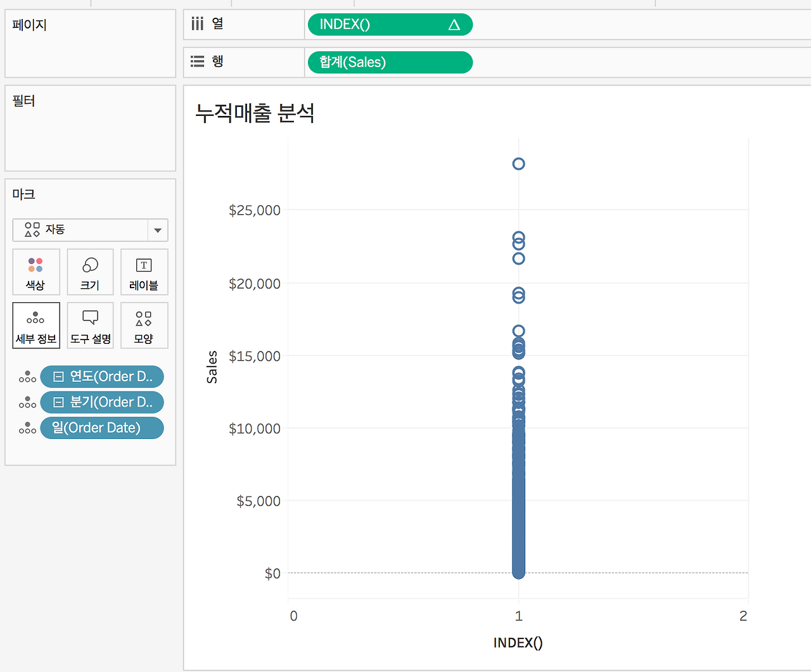Click the 필터 (Filters) shelf
Image resolution: width=811 pixels, height=672 pixels.
[x=91, y=129]
